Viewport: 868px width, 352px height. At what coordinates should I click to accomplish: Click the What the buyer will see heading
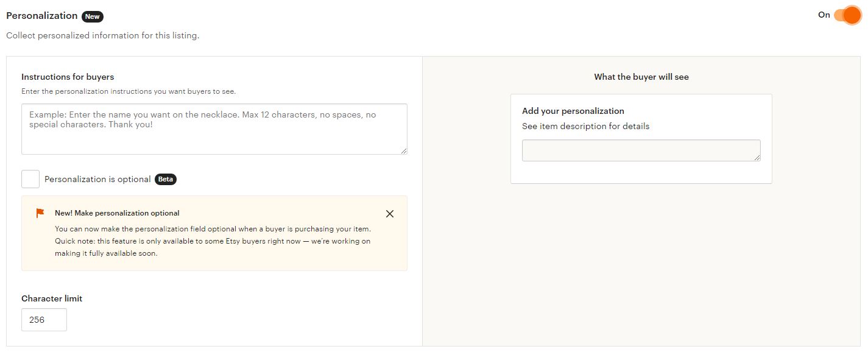click(x=641, y=77)
